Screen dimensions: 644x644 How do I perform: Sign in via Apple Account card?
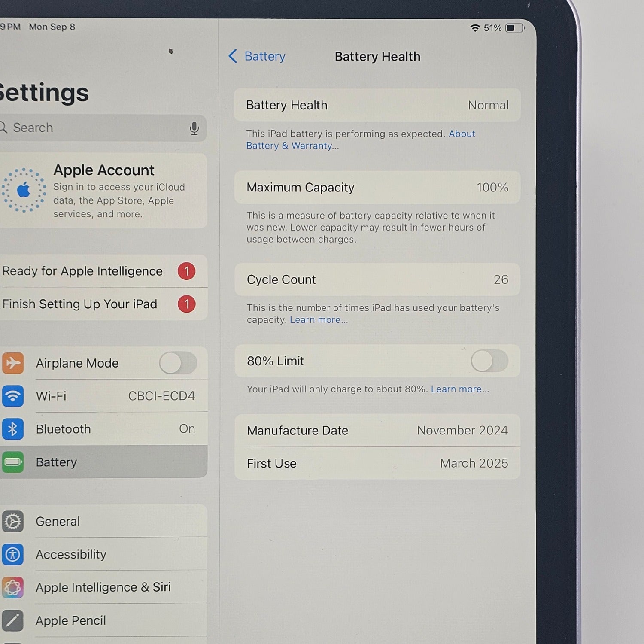coord(103,191)
